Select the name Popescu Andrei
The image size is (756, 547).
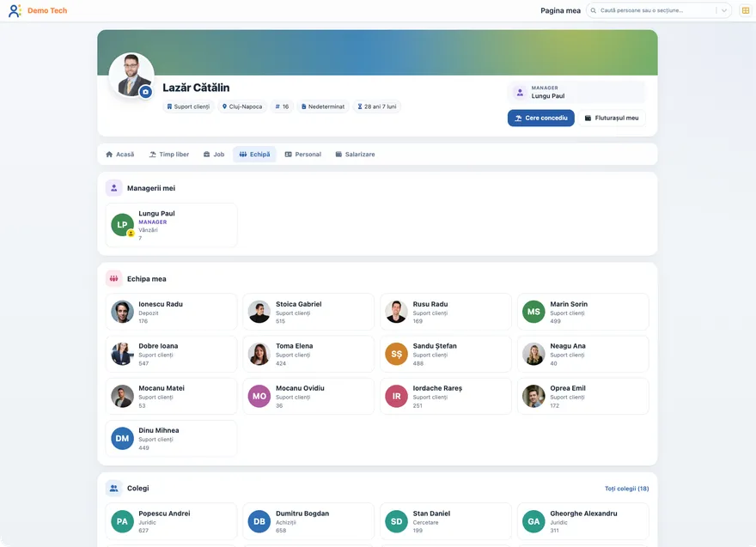pos(164,514)
